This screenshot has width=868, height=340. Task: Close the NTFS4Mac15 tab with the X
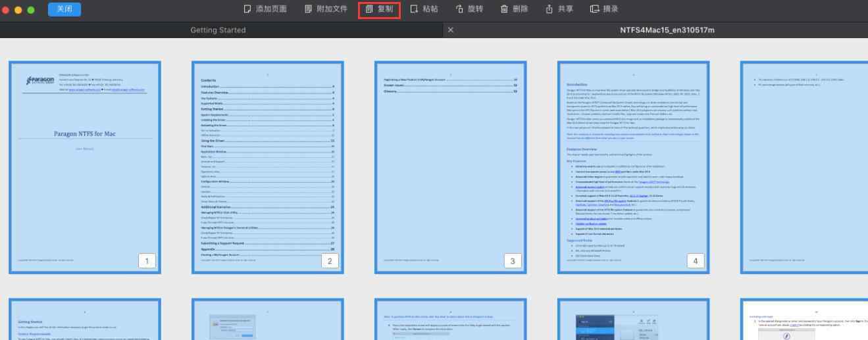pos(451,30)
